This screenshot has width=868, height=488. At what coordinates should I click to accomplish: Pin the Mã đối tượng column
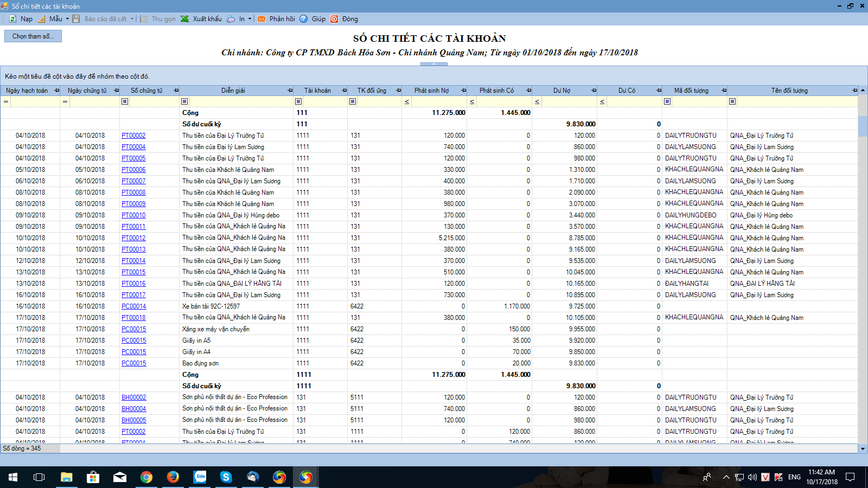[724, 91]
